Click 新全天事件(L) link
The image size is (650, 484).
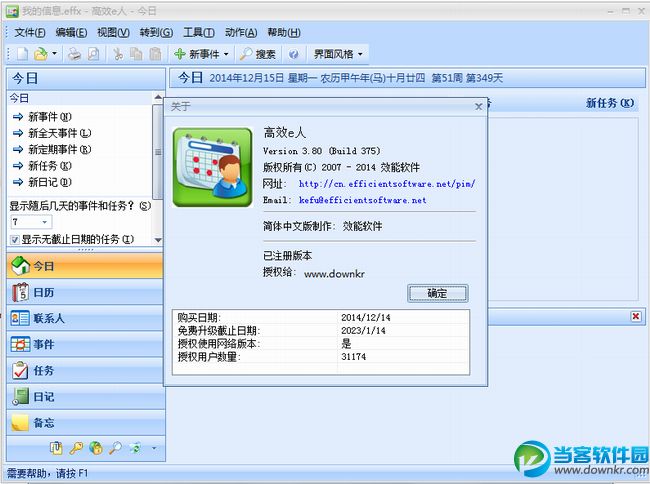pos(59,133)
